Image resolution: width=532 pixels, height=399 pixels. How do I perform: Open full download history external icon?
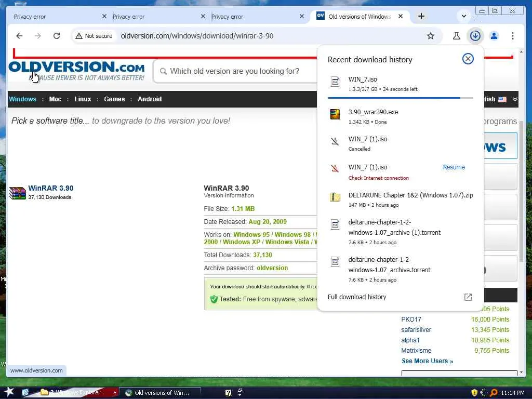tap(468, 297)
